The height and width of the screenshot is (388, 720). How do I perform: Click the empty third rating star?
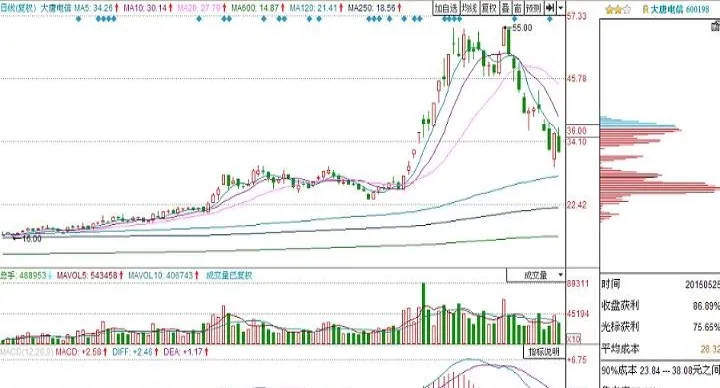[627, 10]
